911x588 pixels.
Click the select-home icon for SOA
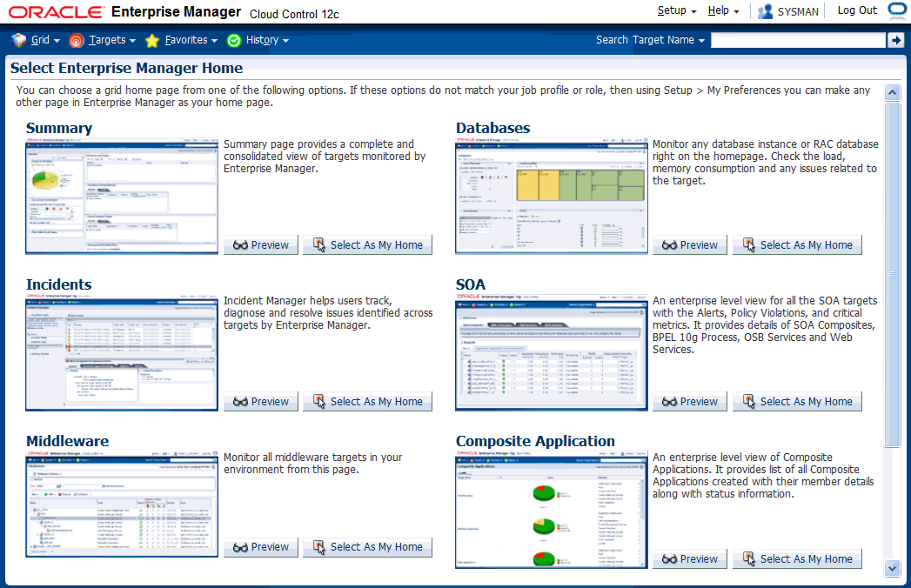pyautogui.click(x=749, y=401)
